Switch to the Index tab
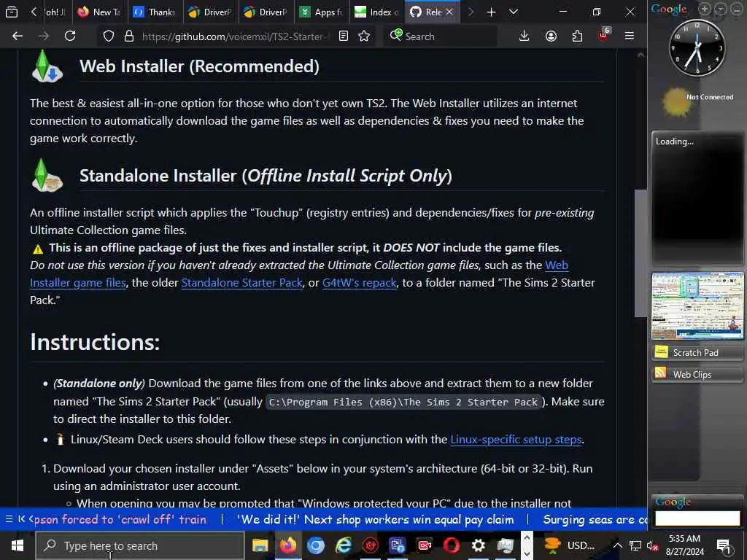Image resolution: width=747 pixels, height=560 pixels. [376, 12]
